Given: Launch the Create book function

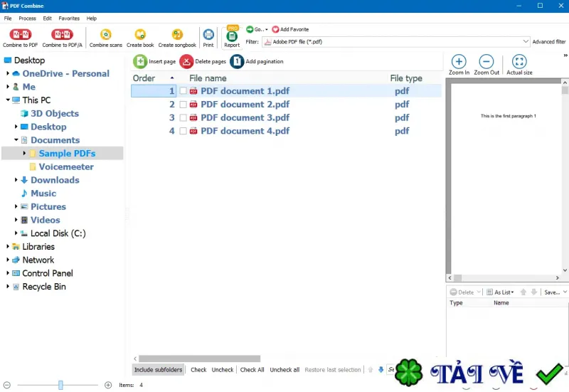Looking at the screenshot, I should 140,34.
